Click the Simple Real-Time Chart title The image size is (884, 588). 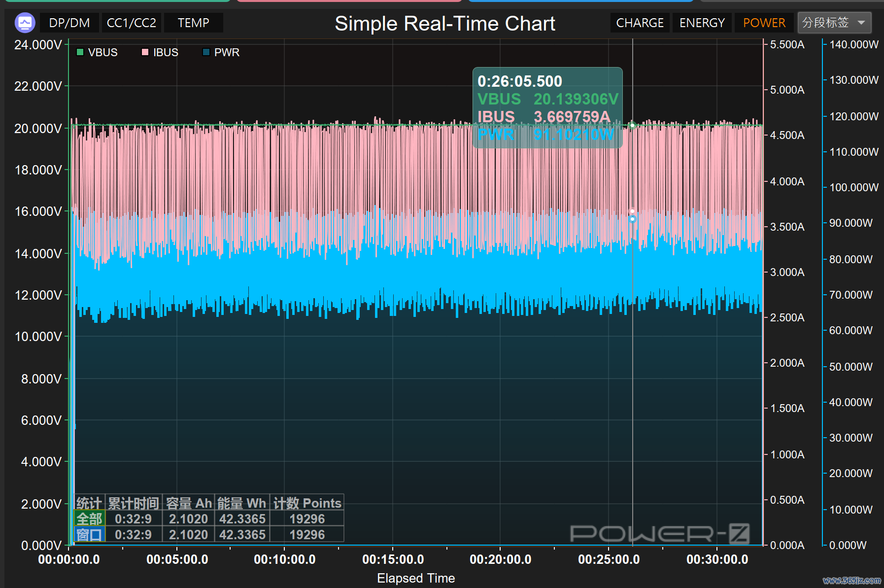click(445, 23)
